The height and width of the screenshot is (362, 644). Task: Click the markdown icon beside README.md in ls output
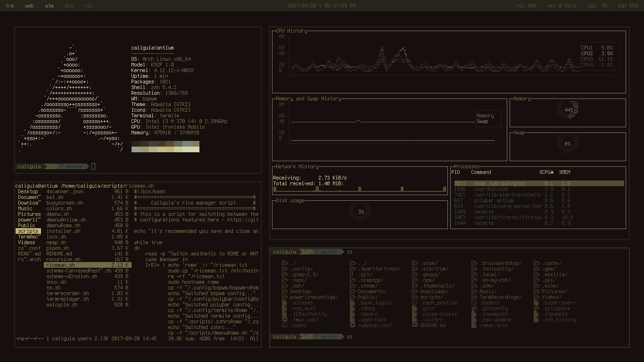pos(415,325)
